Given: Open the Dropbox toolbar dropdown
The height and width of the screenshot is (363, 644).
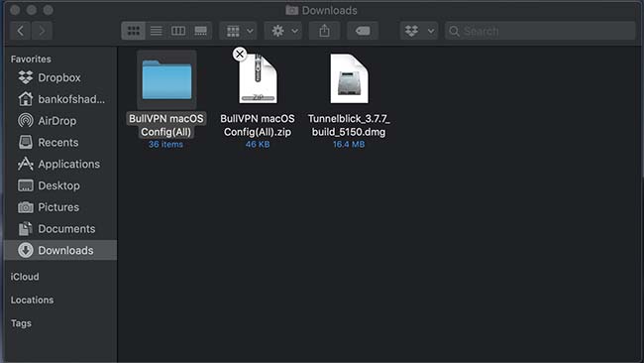Looking at the screenshot, I should pyautogui.click(x=419, y=31).
